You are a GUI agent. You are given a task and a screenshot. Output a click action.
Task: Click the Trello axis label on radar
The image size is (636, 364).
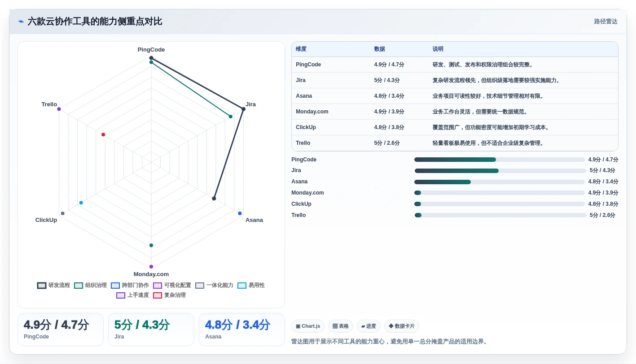pyautogui.click(x=49, y=104)
